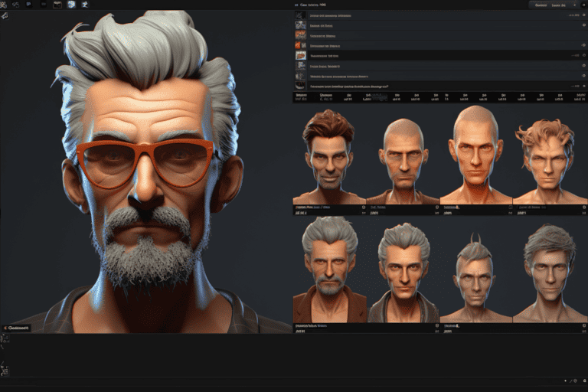Screen dimensions: 588x392
Task: Click the rightmost icon in bottom status bar
Action: tap(584, 381)
